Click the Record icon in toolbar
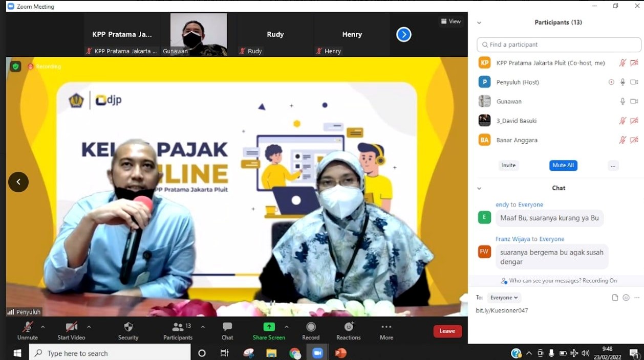 (311, 327)
